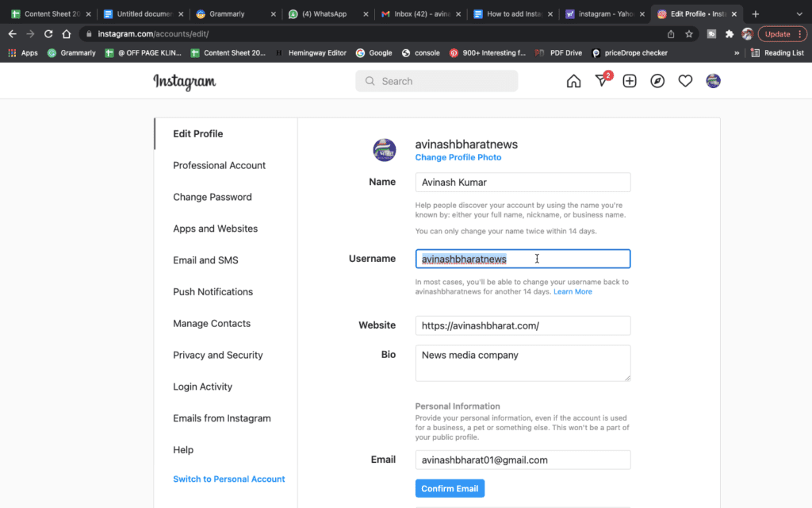Click the Instagram logo
The height and width of the screenshot is (508, 812).
pos(184,82)
